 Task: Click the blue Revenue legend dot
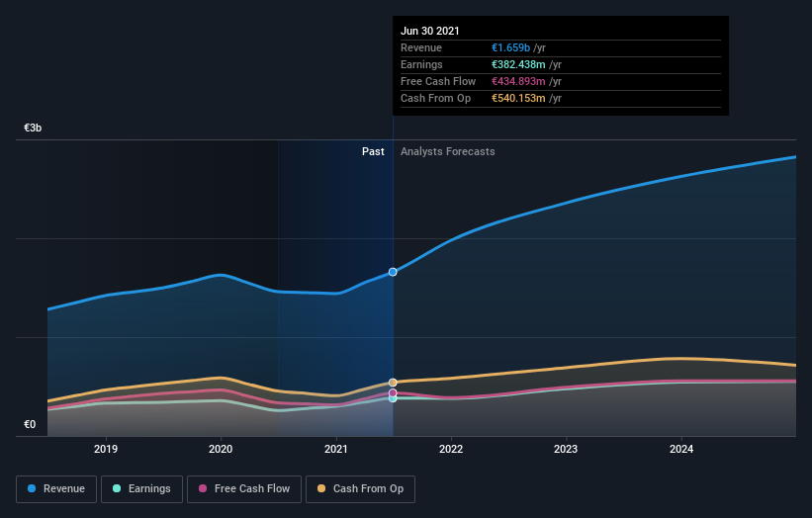(x=32, y=488)
